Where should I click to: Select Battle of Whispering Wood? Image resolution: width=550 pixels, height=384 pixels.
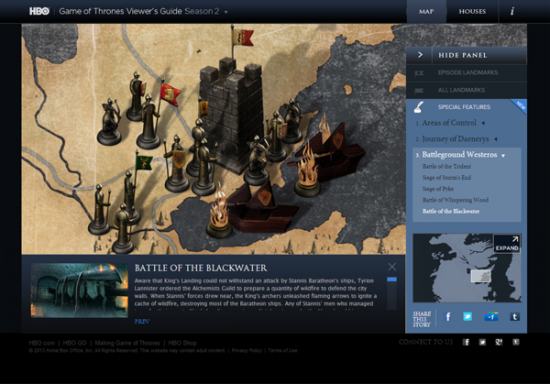[455, 200]
